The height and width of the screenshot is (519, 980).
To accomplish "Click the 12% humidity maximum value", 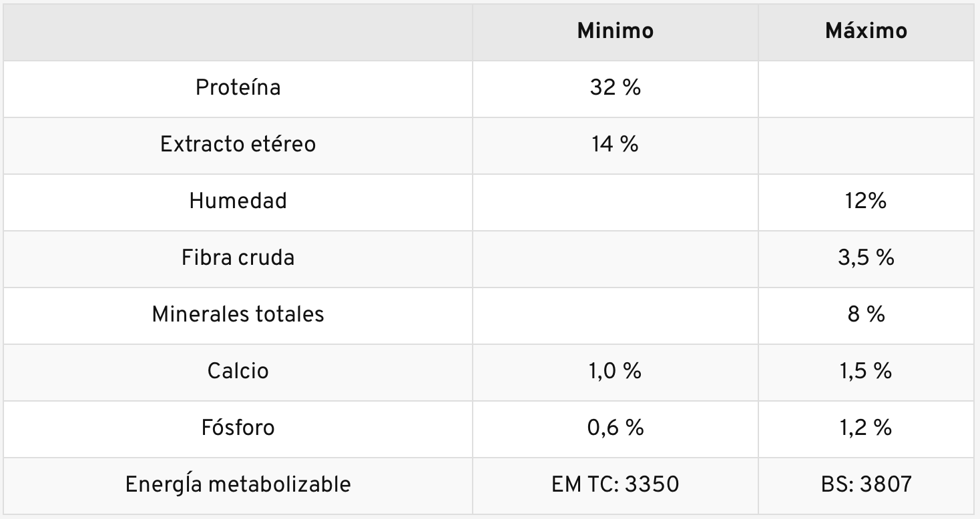I will [x=866, y=201].
